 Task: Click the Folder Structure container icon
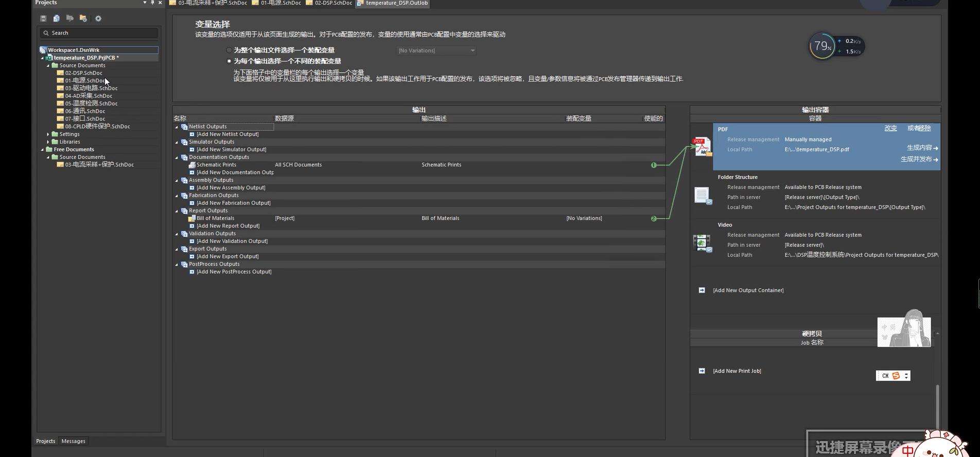tap(703, 196)
